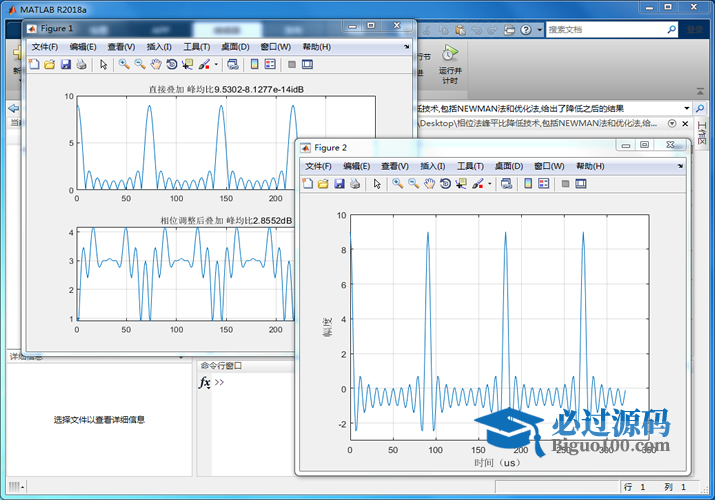715x500 pixels.
Task: Activate Zoom In tool in Figure 1
Action: pyautogui.click(x=124, y=64)
